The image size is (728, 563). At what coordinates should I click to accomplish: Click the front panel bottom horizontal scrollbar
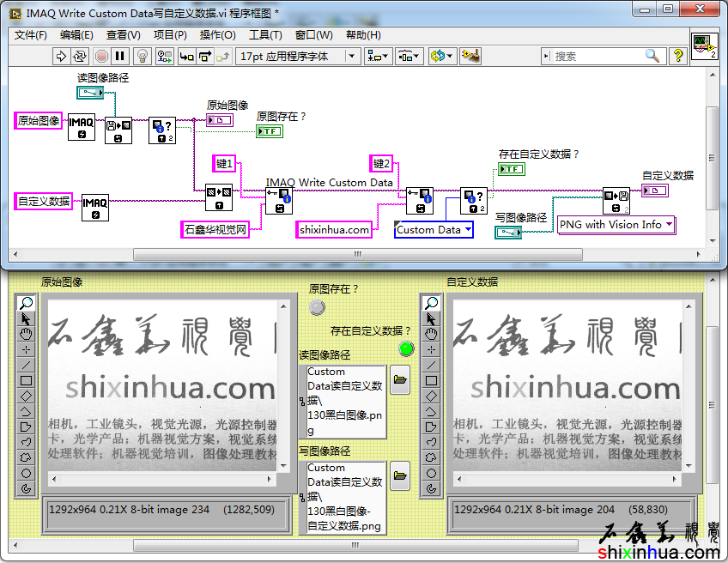tap(355, 545)
